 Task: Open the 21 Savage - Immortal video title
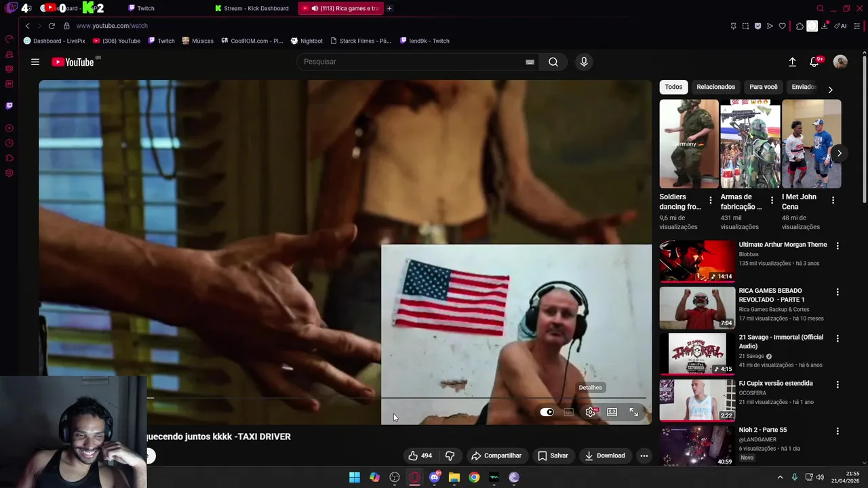[781, 342]
